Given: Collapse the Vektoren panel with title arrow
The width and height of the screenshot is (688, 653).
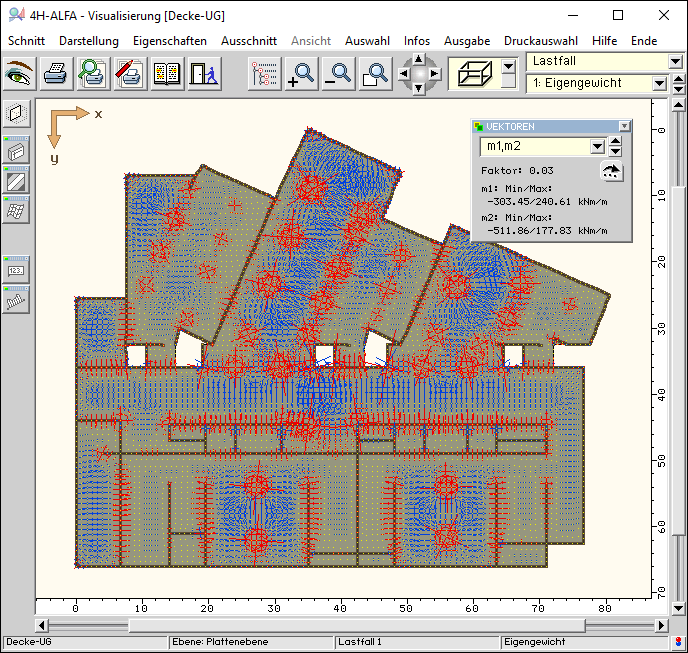Looking at the screenshot, I should (x=625, y=127).
